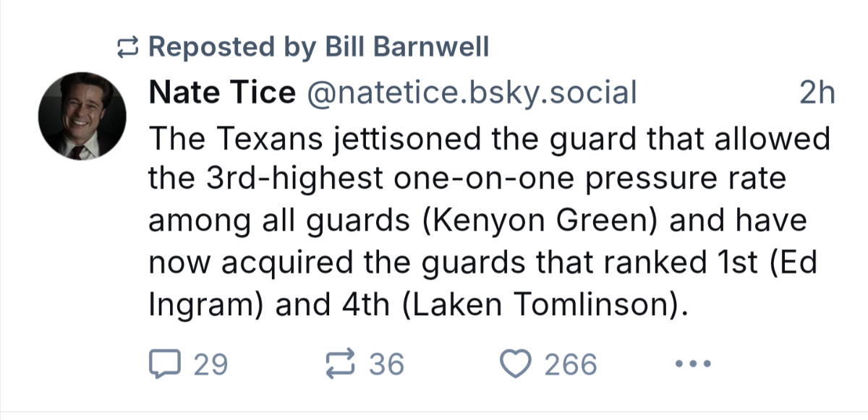Click the Nate Tice display name
Viewport: 868px width, 420px height.
pos(222,93)
